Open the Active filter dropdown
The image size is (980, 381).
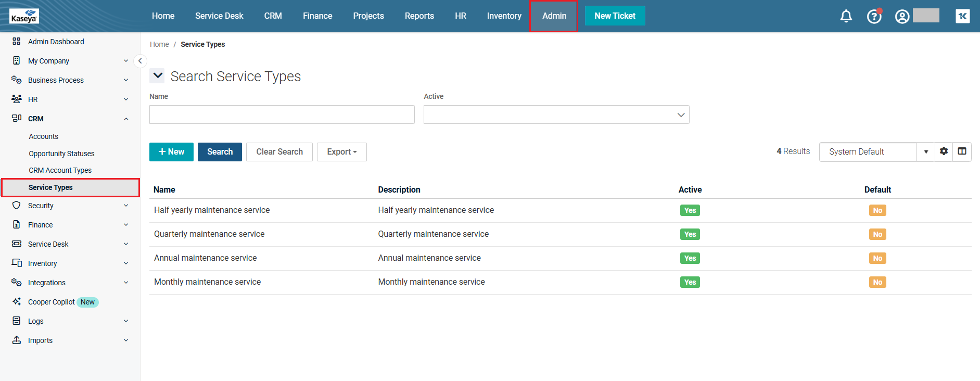coord(556,115)
